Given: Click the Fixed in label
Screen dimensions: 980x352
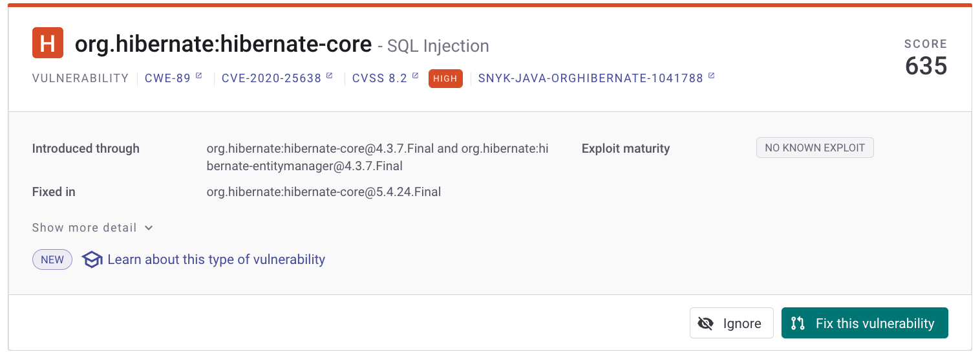Looking at the screenshot, I should (x=54, y=192).
